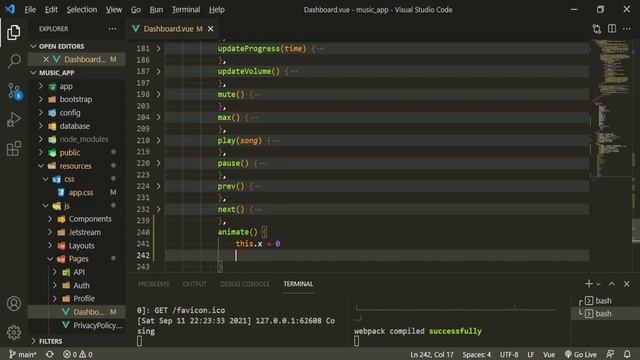Change indentation Spaces: 4 setting

click(477, 354)
